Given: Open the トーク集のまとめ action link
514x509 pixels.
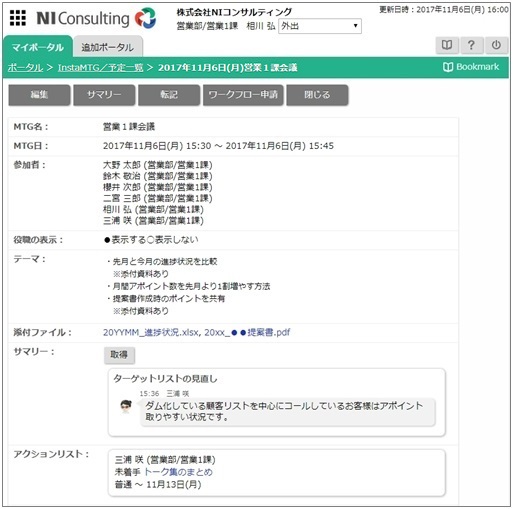Looking at the screenshot, I should tap(178, 472).
